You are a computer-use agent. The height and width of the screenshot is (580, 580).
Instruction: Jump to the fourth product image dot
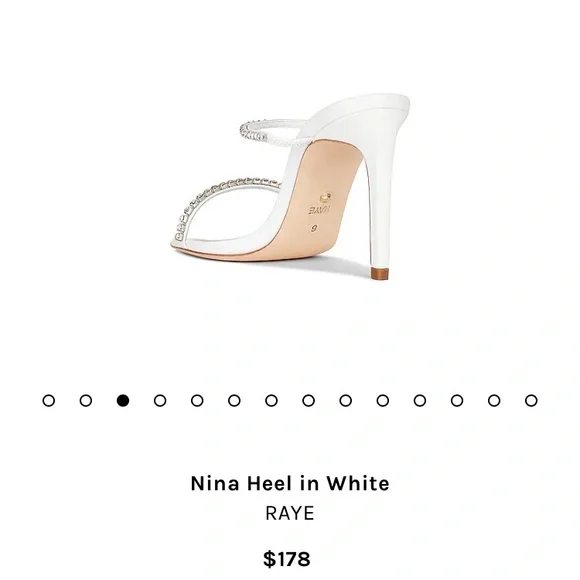[x=160, y=401]
